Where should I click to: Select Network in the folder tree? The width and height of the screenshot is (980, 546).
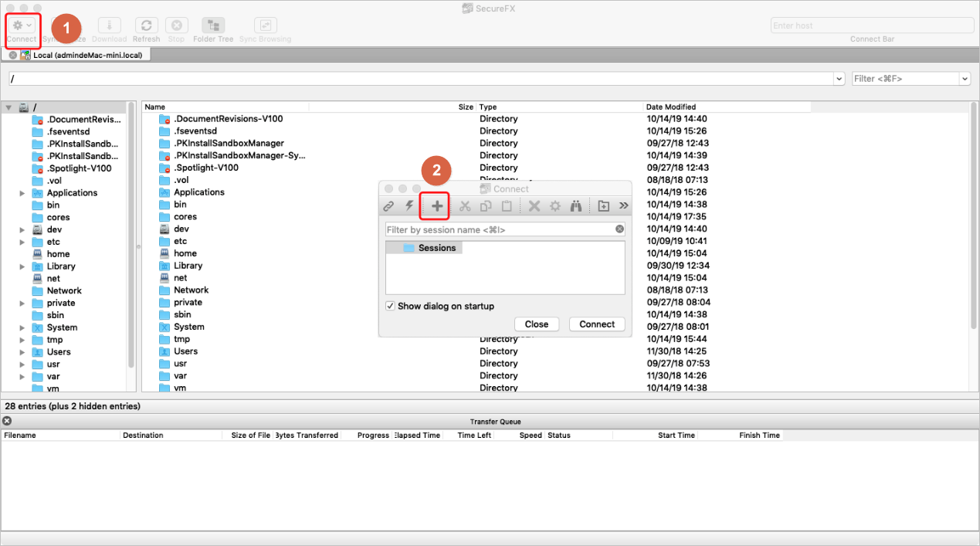pos(64,290)
